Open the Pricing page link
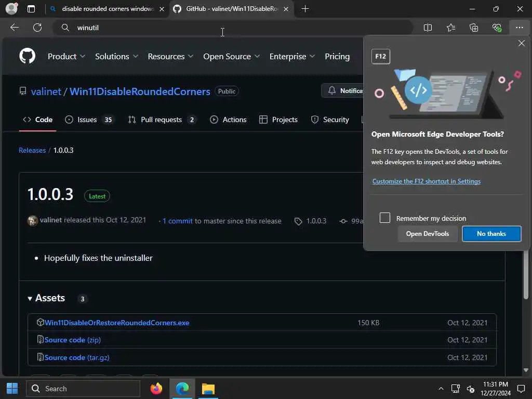 337,56
